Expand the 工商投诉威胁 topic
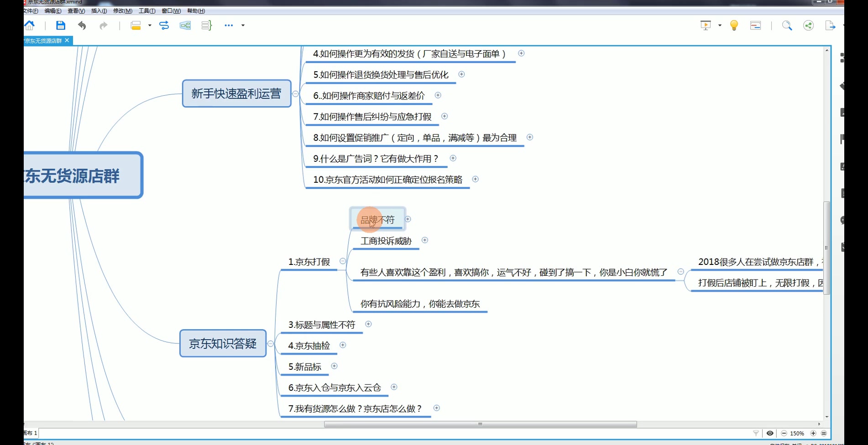The width and height of the screenshot is (868, 445). pyautogui.click(x=425, y=240)
